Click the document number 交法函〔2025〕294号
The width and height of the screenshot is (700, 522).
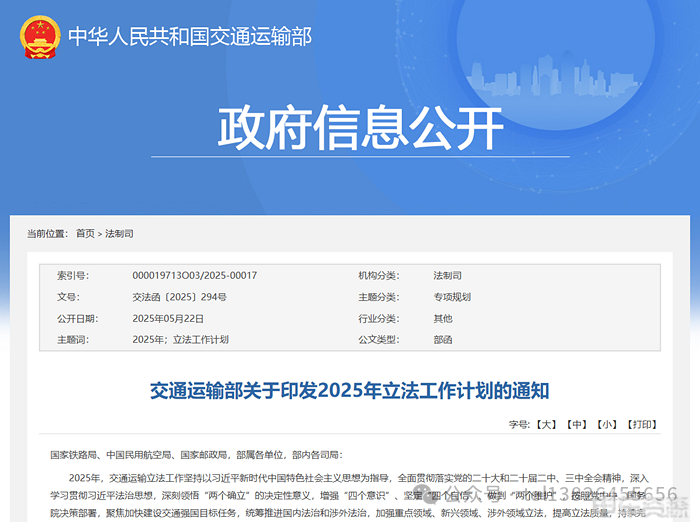179,297
